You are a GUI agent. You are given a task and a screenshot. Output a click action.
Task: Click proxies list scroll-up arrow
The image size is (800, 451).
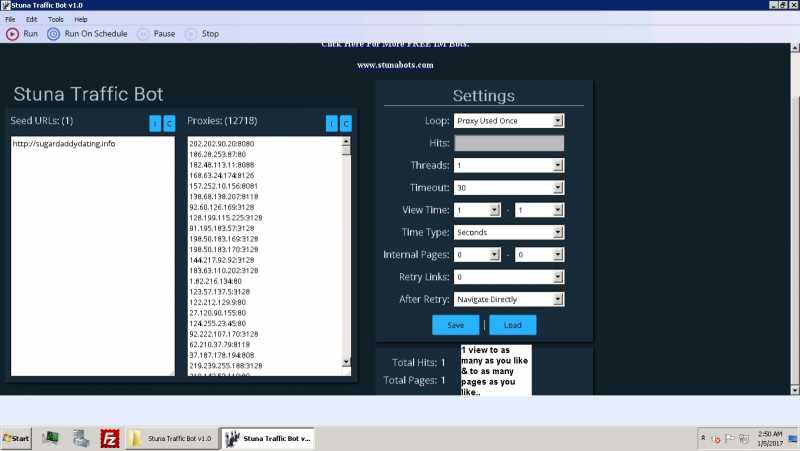[346, 141]
